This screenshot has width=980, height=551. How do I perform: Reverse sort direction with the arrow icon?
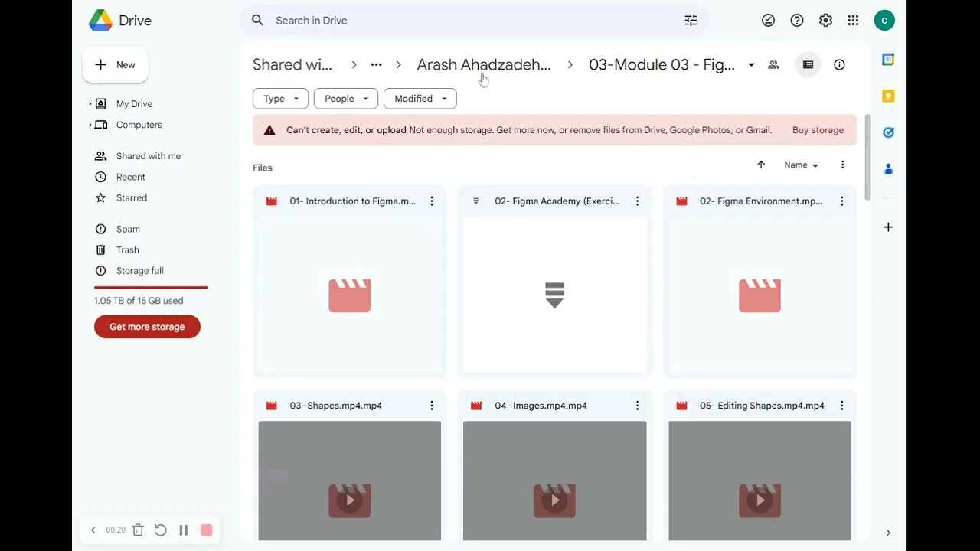[x=761, y=165]
